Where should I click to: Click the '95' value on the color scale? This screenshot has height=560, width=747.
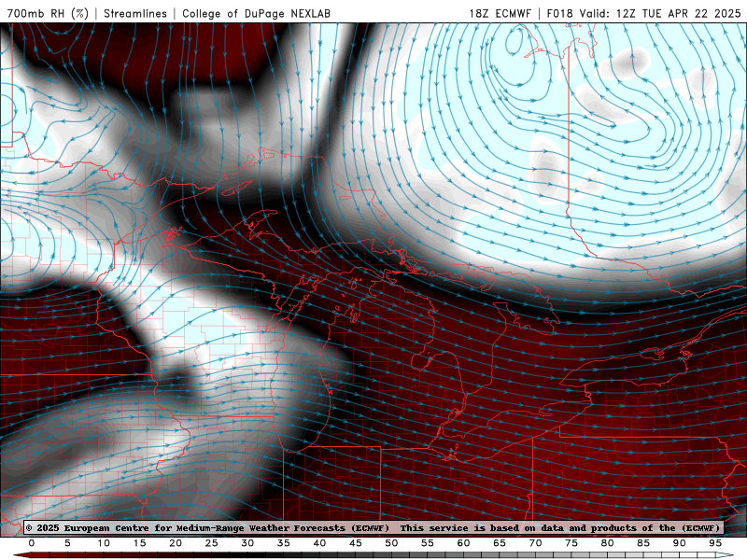click(x=715, y=543)
